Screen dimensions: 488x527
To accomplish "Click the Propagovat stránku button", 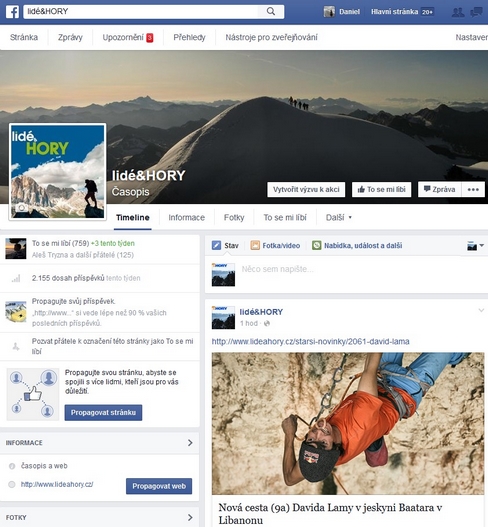I will [x=103, y=412].
